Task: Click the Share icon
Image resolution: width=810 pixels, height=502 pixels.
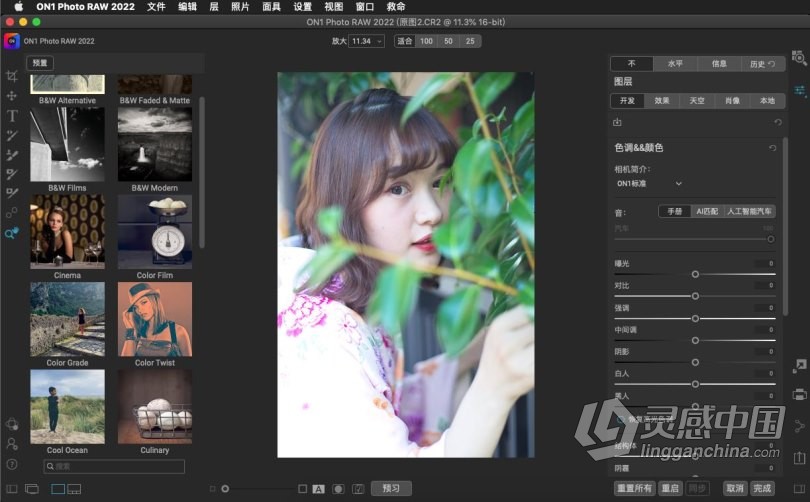Action: (800, 426)
